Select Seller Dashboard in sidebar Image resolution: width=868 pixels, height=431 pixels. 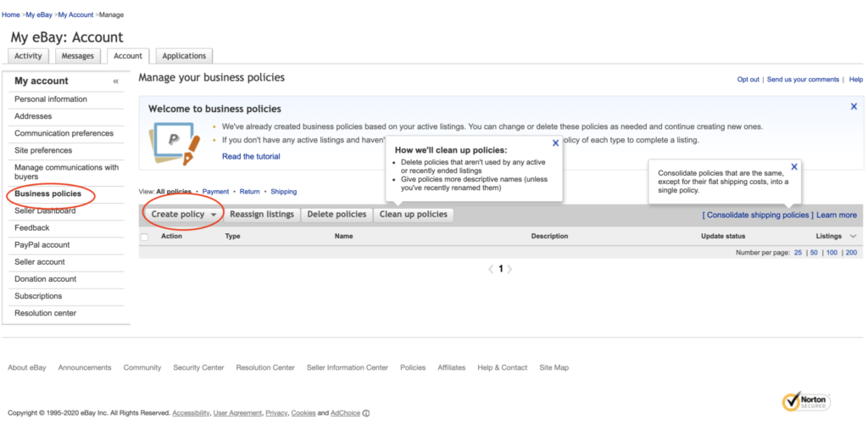45,210
